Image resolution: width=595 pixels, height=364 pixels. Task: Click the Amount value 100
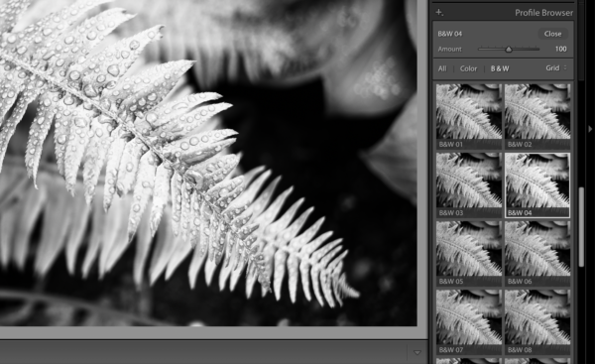click(560, 49)
